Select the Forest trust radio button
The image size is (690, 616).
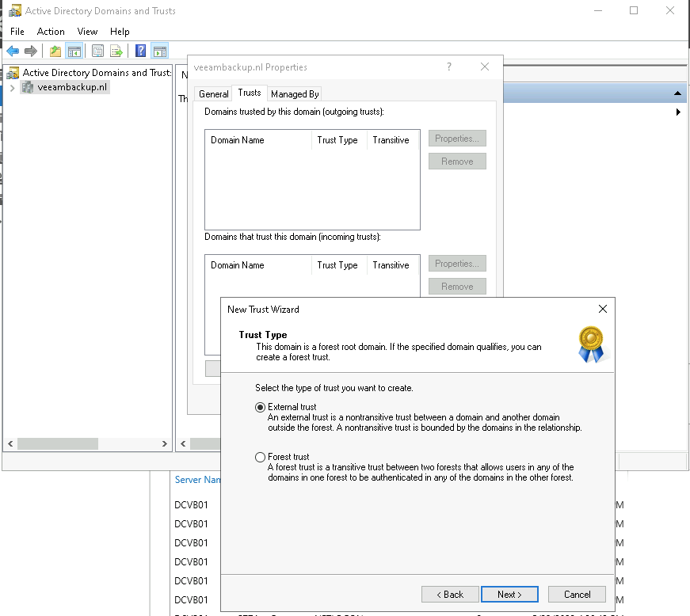[x=260, y=457]
